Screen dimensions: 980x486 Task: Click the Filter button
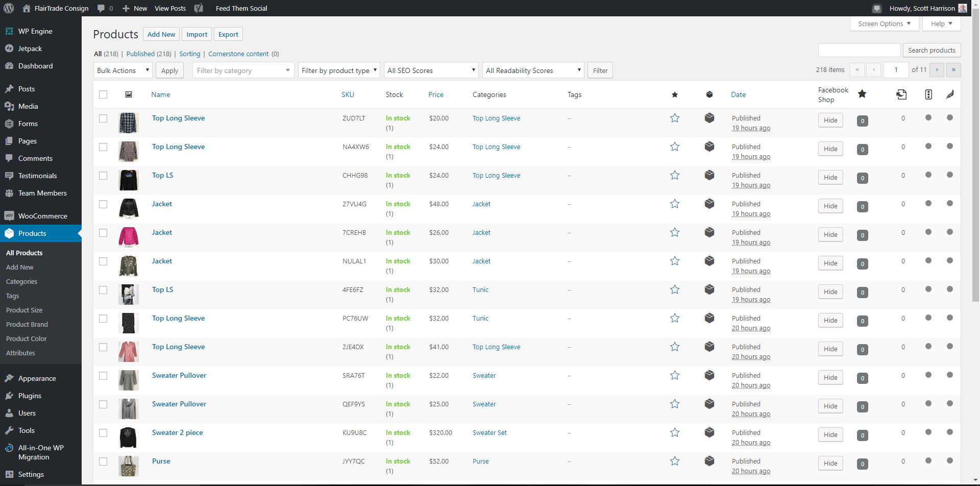tap(600, 70)
